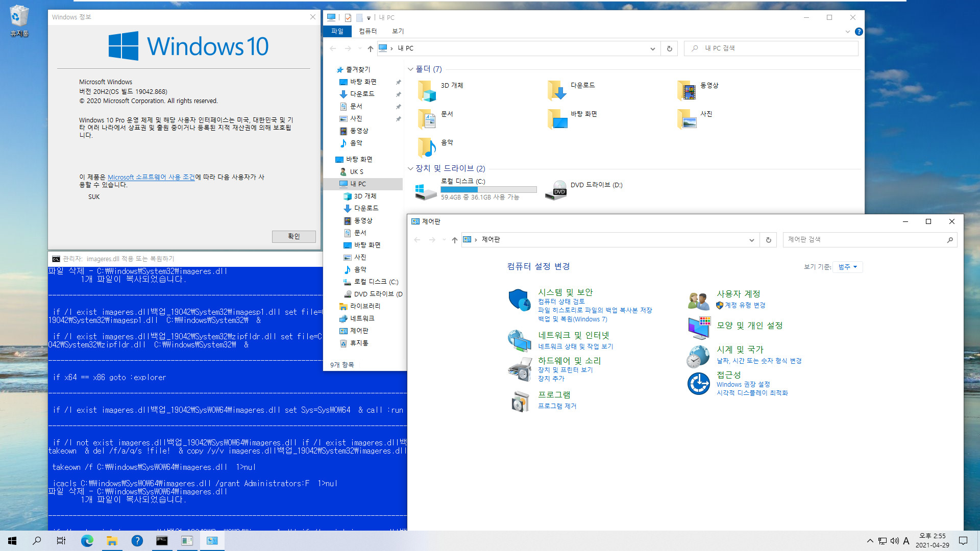The height and width of the screenshot is (551, 980).
Task: Click the 접근성 icon in Control Panel
Action: point(698,384)
